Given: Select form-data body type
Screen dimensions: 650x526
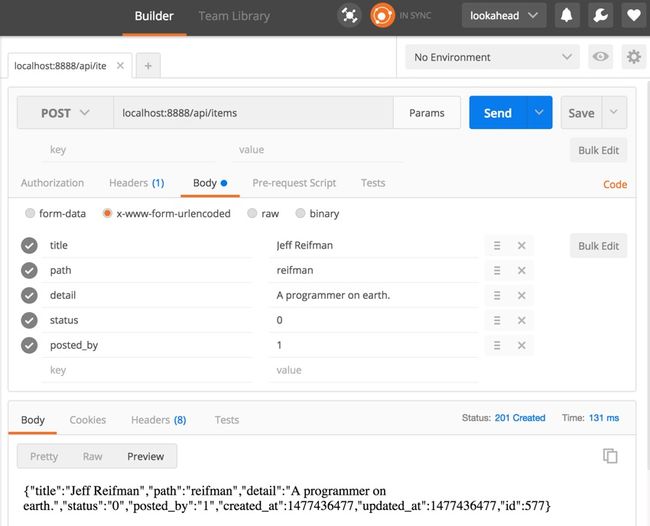Looking at the screenshot, I should click(x=30, y=213).
